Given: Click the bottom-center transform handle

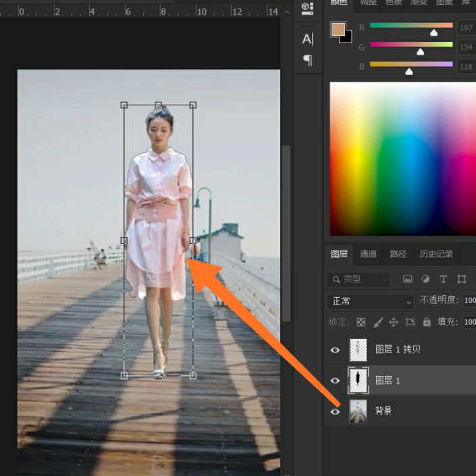Looking at the screenshot, I should point(158,376).
